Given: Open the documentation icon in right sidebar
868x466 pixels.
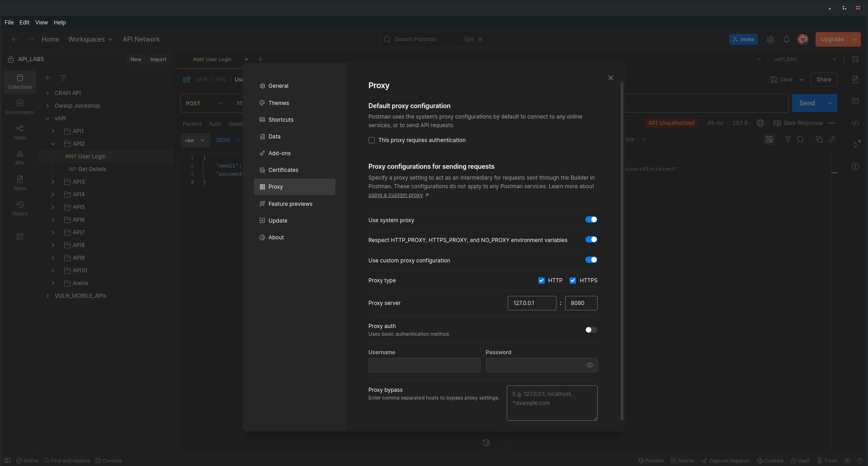Looking at the screenshot, I should (855, 80).
